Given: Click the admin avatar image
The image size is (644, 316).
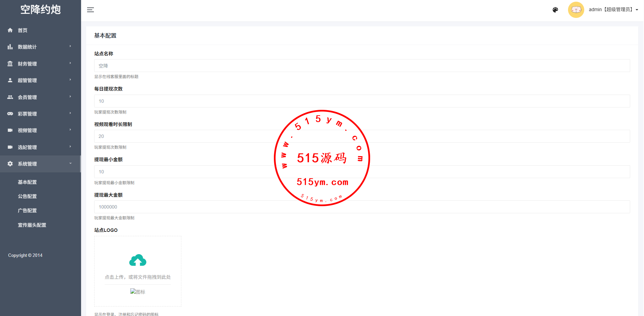Looking at the screenshot, I should coord(576,10).
